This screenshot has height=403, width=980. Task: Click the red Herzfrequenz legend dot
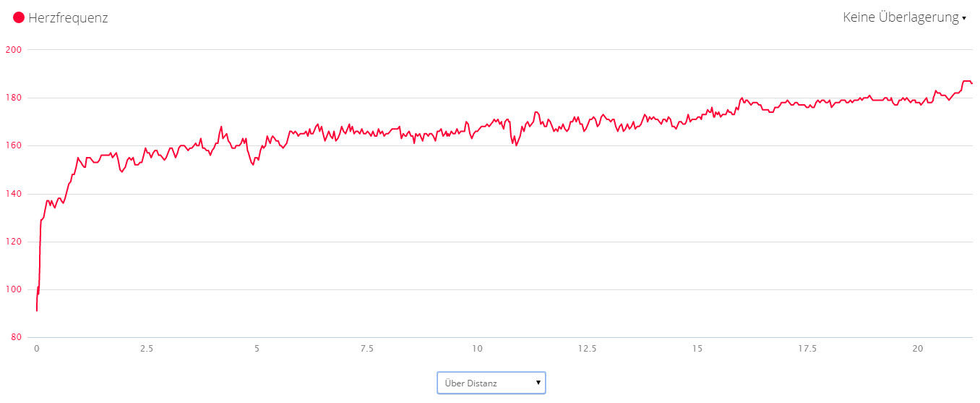(19, 18)
